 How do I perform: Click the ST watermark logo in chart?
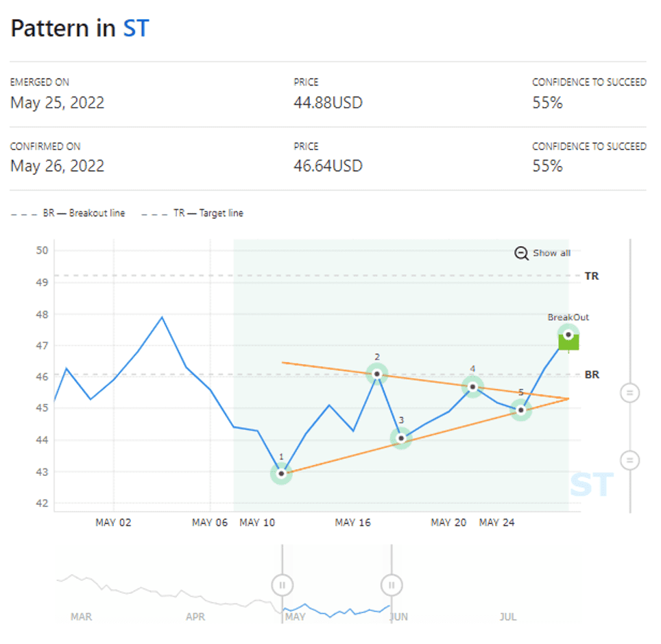(590, 485)
